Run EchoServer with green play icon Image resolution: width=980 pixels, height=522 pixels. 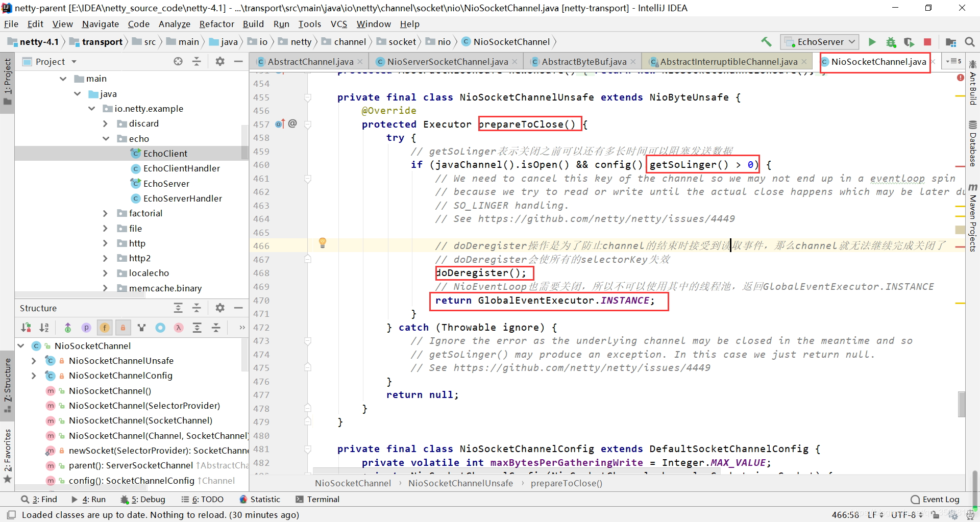[x=872, y=42]
